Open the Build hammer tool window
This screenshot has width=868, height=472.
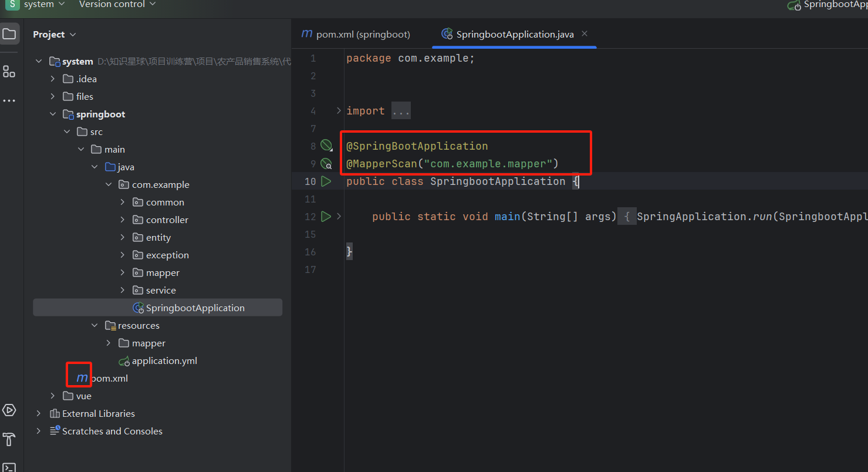9,439
